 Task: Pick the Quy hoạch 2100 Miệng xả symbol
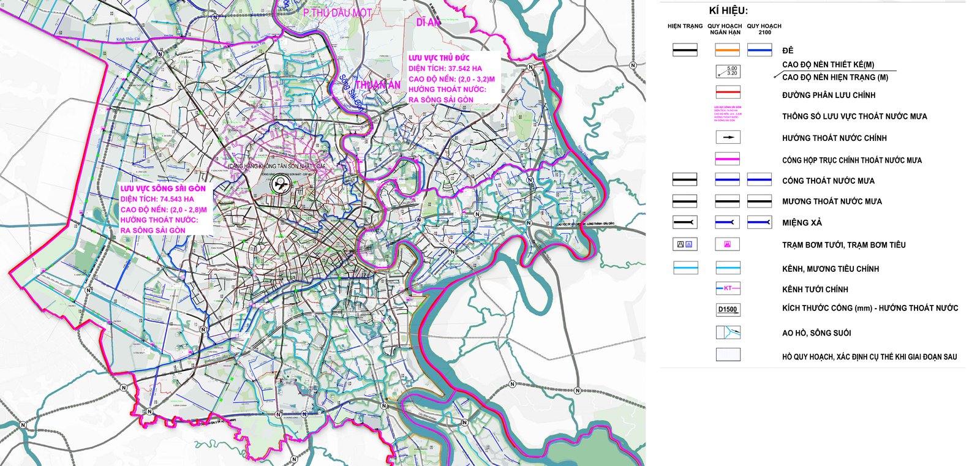point(759,222)
